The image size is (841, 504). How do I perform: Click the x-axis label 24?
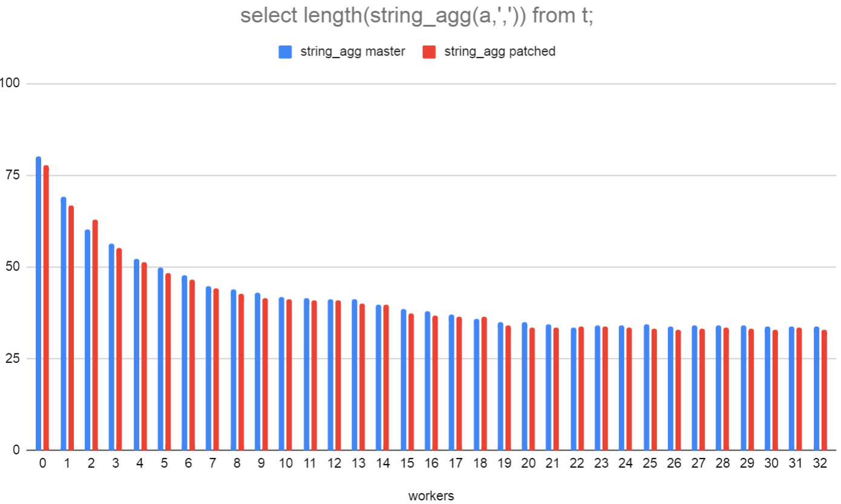(626, 464)
